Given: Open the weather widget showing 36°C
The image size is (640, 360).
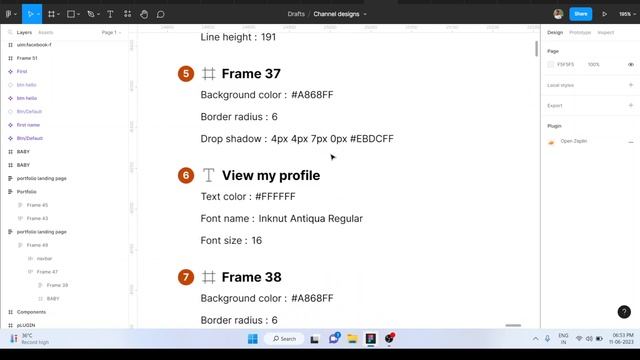Looking at the screenshot, I should pos(29,339).
